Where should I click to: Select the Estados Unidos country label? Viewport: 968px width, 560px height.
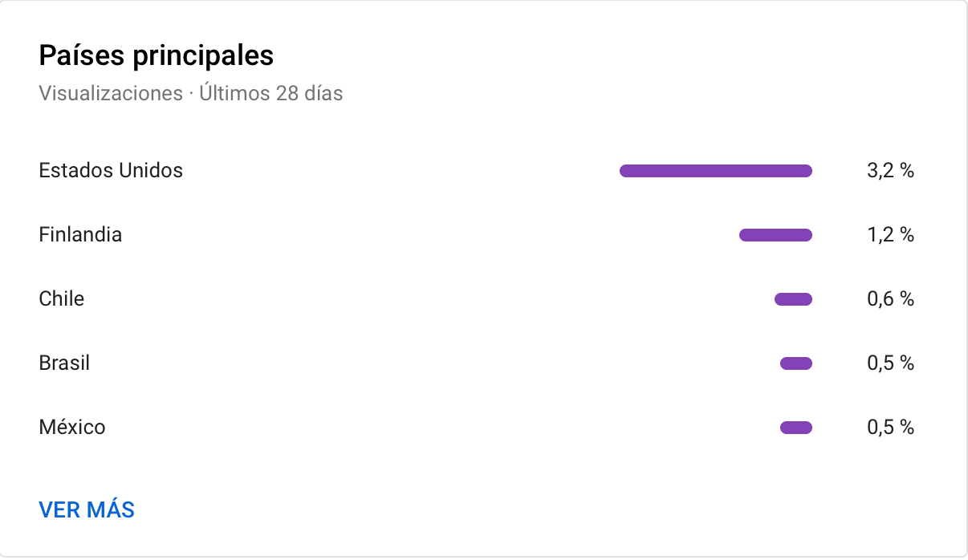point(111,170)
